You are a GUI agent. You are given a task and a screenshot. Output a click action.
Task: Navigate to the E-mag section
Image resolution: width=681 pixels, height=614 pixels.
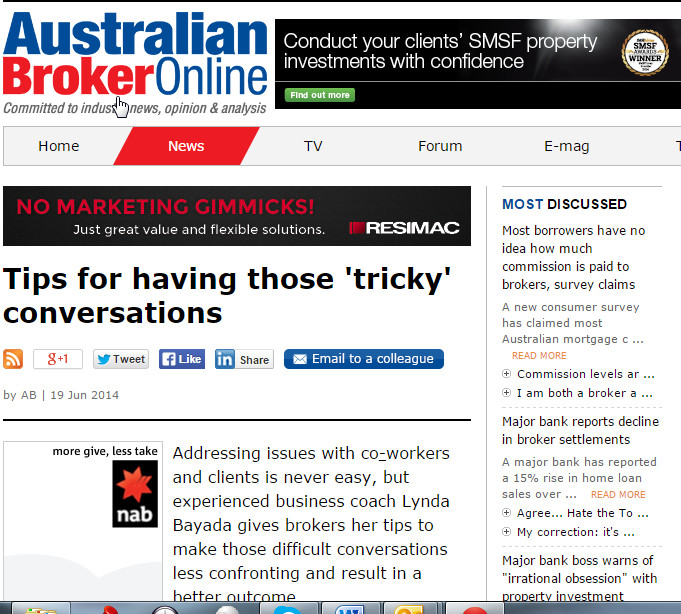(566, 146)
